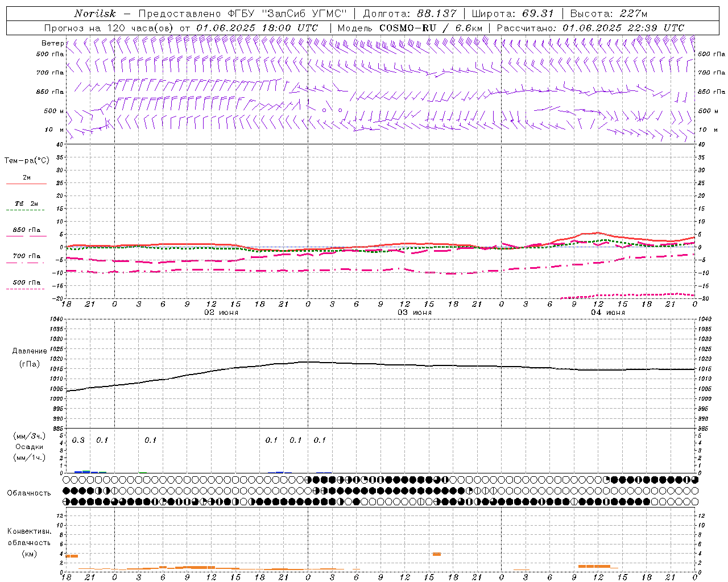Select the "(мм/1ч.)" precipitation unit label

pyautogui.click(x=29, y=458)
